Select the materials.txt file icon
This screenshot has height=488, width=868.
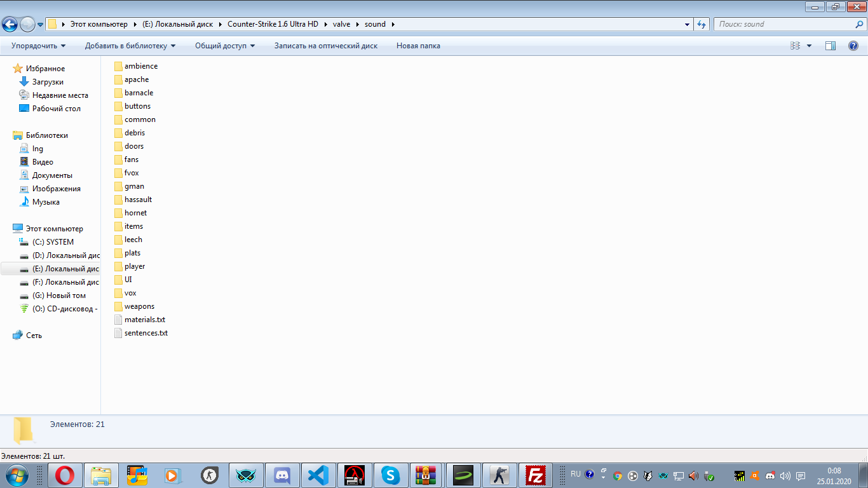(x=118, y=320)
